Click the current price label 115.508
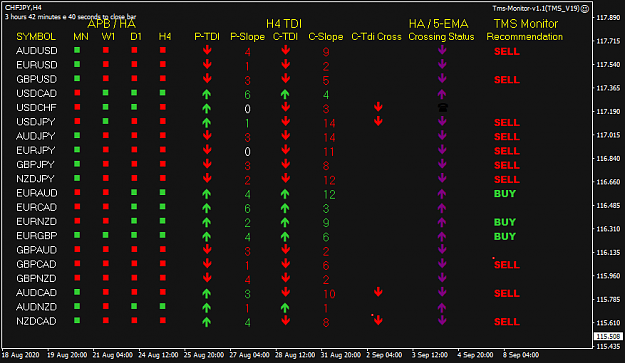 [608, 336]
